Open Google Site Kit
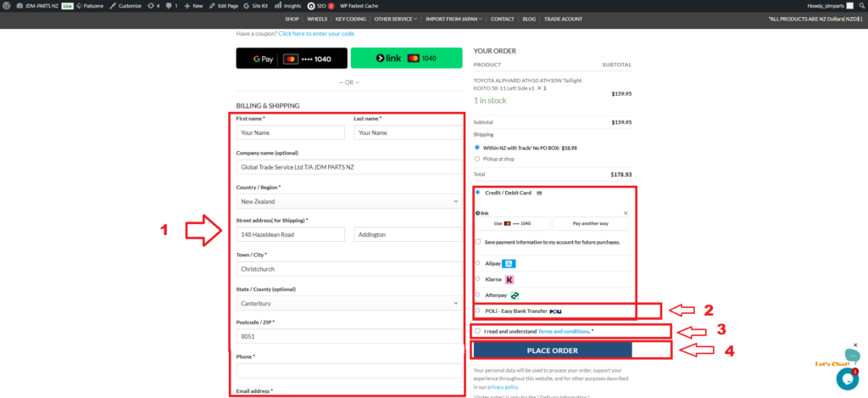868x398 pixels. click(x=256, y=6)
